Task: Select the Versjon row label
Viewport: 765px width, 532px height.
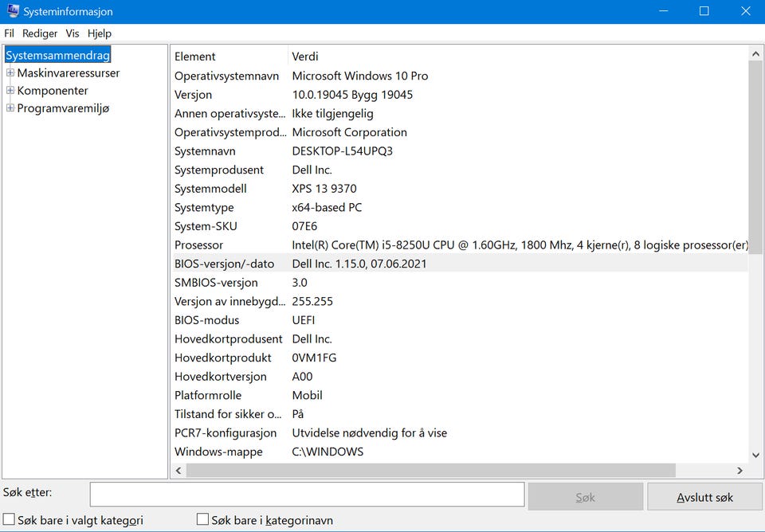Action: coord(193,95)
